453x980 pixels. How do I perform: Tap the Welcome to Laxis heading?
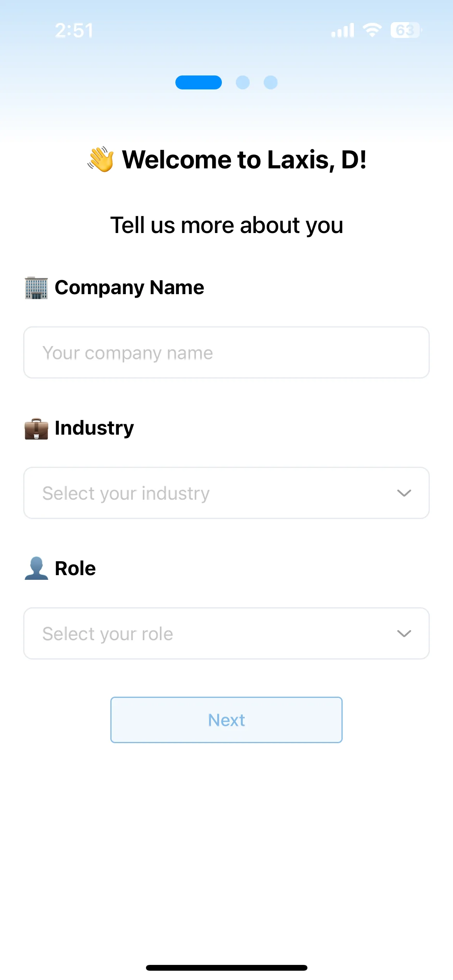coord(244,159)
